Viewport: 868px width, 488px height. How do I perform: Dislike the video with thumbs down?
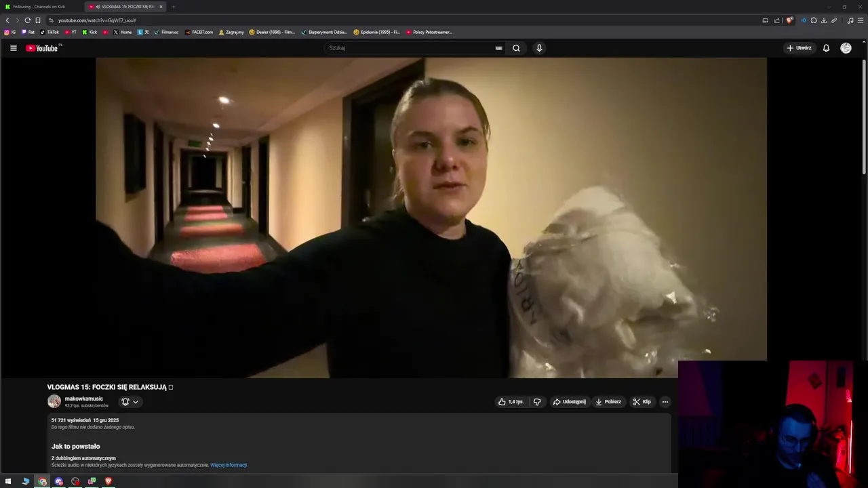[x=537, y=402]
